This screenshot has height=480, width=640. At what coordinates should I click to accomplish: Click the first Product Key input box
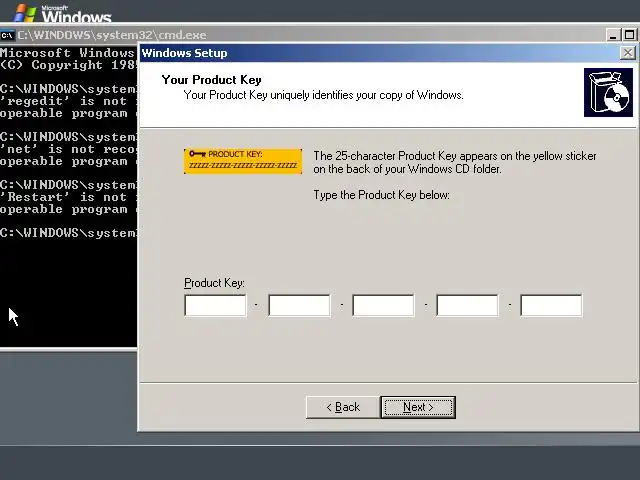click(216, 305)
